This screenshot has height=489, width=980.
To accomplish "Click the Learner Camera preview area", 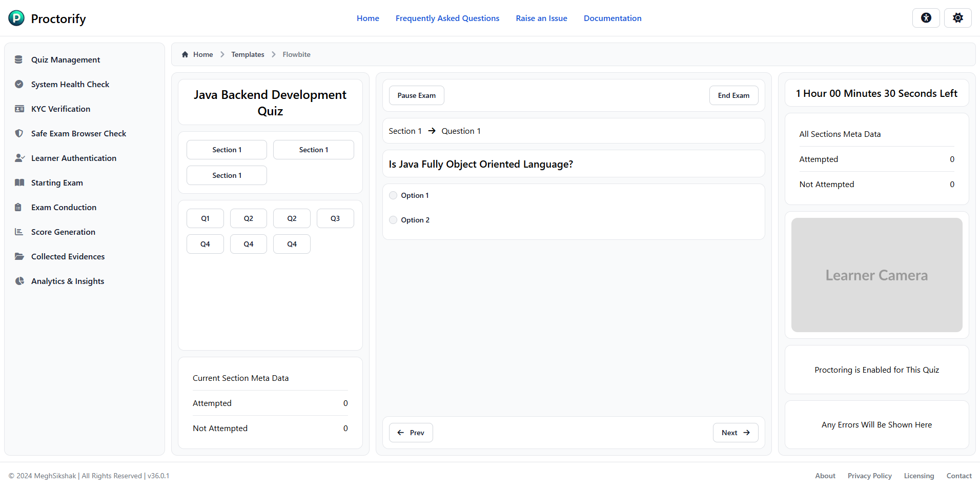I will click(876, 275).
